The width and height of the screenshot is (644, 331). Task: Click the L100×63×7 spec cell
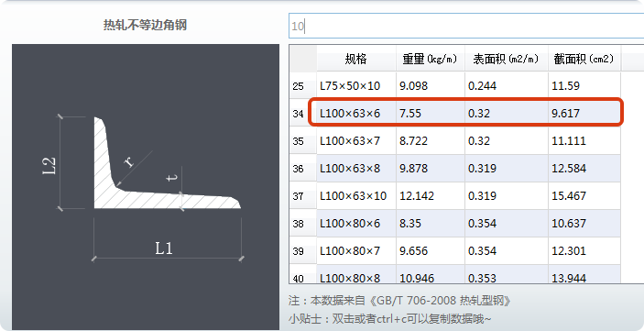click(356, 141)
